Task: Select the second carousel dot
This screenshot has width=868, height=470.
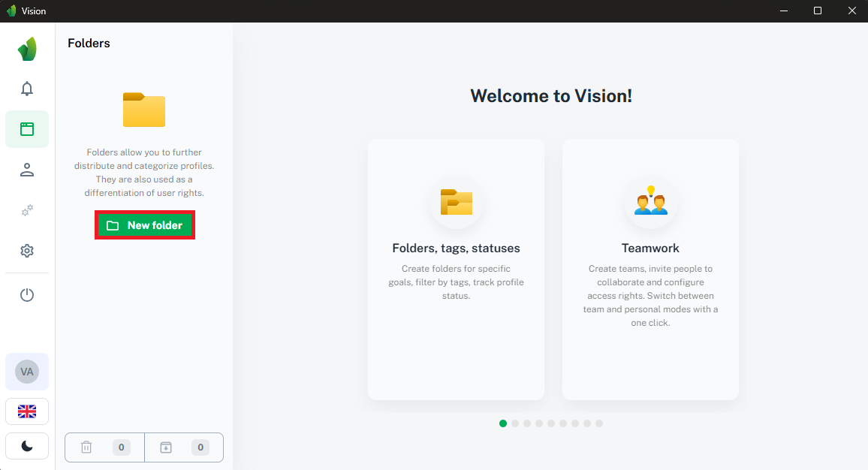Action: click(515, 423)
